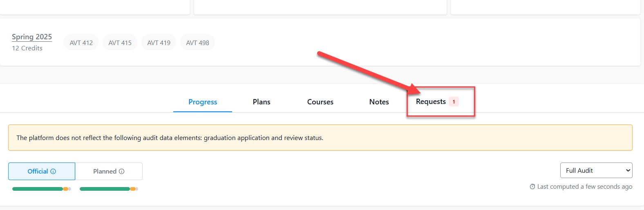The height and width of the screenshot is (210, 644).
Task: Click the info icon beside Planned
Action: (121, 172)
